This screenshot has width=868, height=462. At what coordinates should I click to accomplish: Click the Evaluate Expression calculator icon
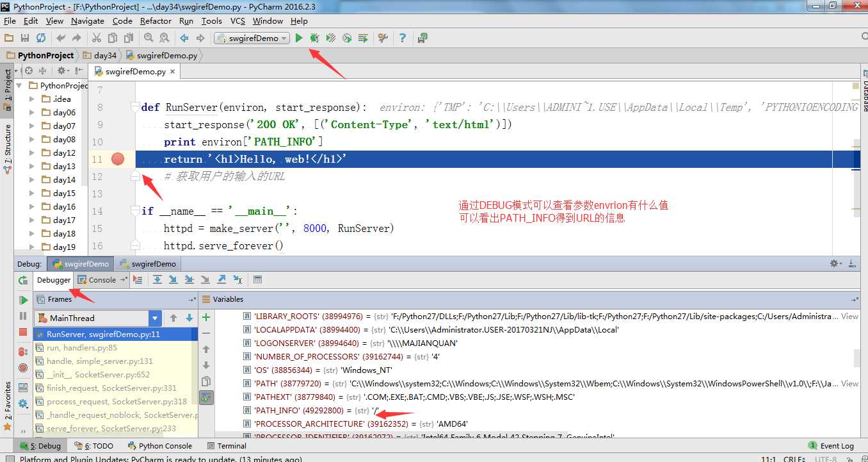[257, 279]
